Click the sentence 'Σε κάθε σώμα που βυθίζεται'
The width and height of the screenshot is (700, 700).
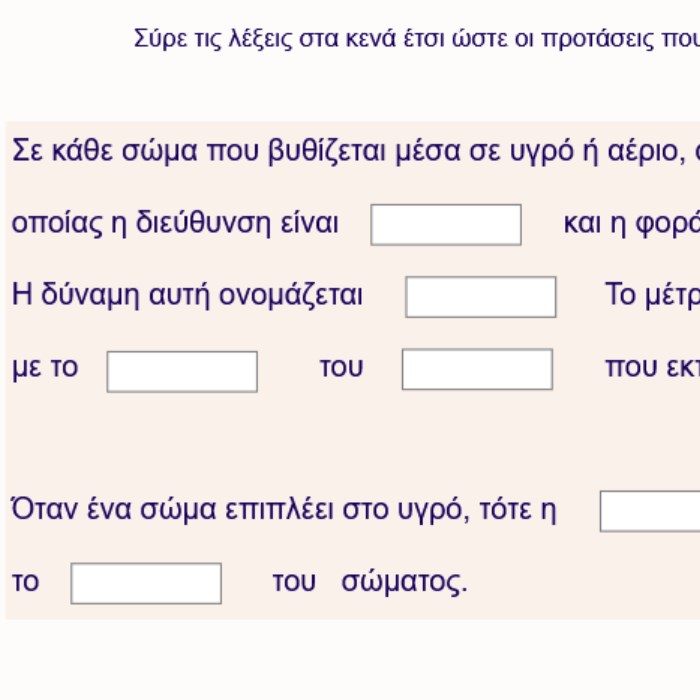point(199,151)
